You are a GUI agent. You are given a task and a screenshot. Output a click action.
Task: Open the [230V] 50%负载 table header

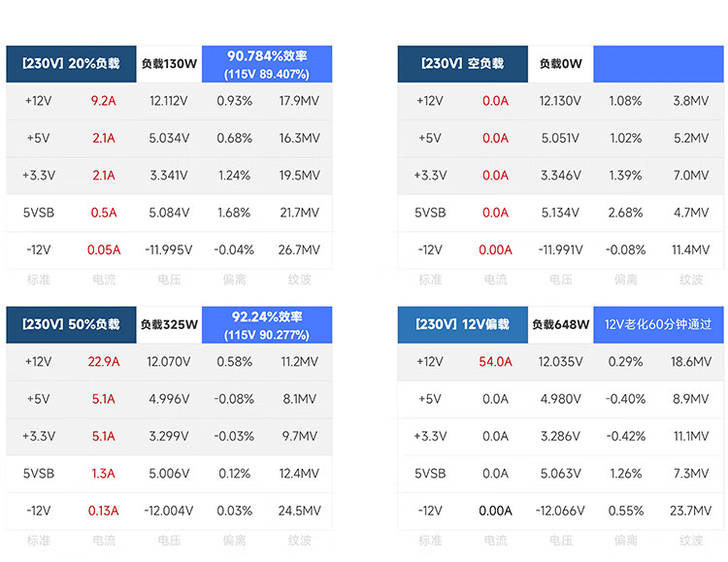71,324
